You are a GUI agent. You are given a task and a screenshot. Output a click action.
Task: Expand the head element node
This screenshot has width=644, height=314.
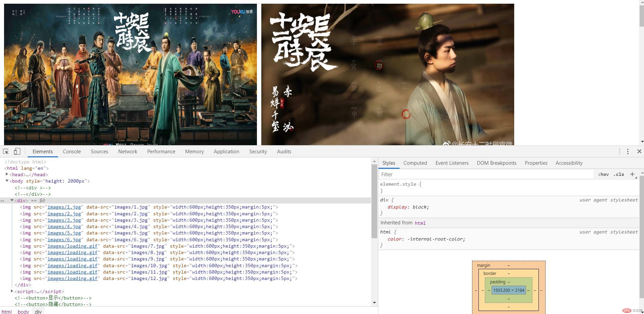click(7, 174)
